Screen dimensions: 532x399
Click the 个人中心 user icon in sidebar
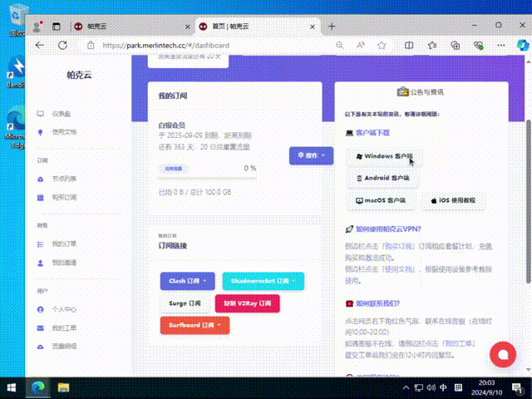pos(41,308)
